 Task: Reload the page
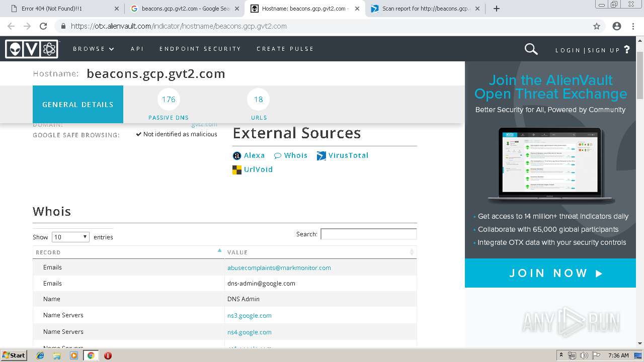tap(43, 26)
